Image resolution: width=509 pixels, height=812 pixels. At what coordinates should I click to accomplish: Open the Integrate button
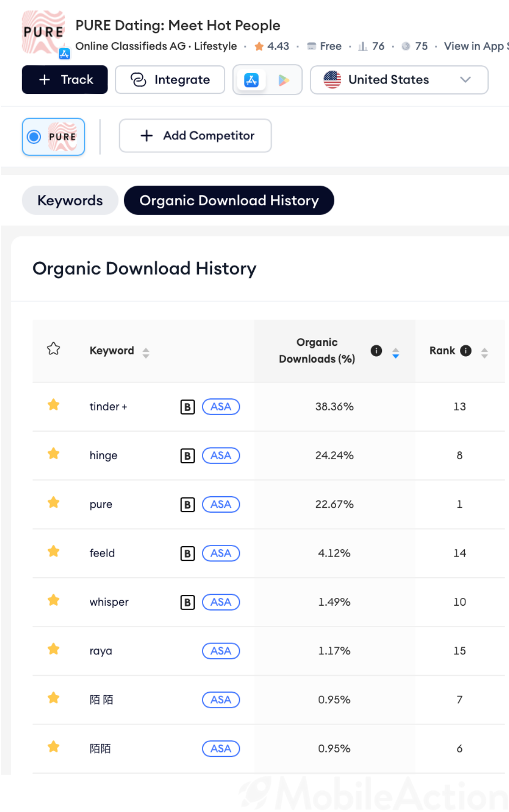(x=170, y=80)
